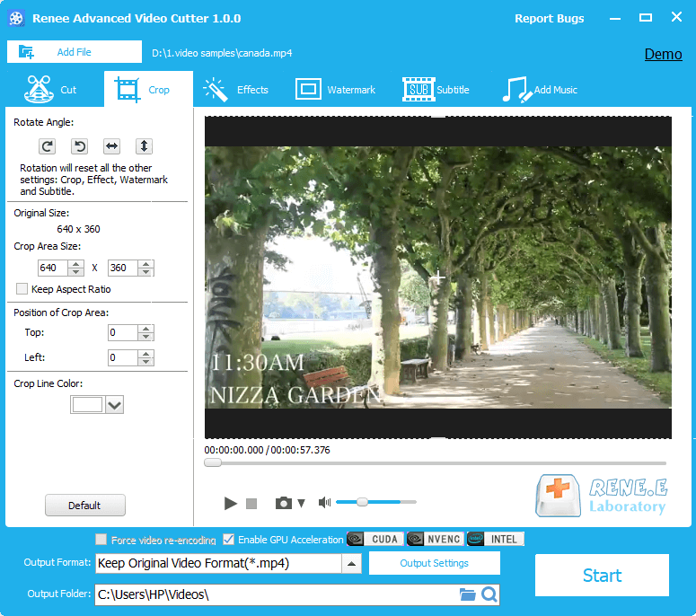Play the video preview

(231, 503)
